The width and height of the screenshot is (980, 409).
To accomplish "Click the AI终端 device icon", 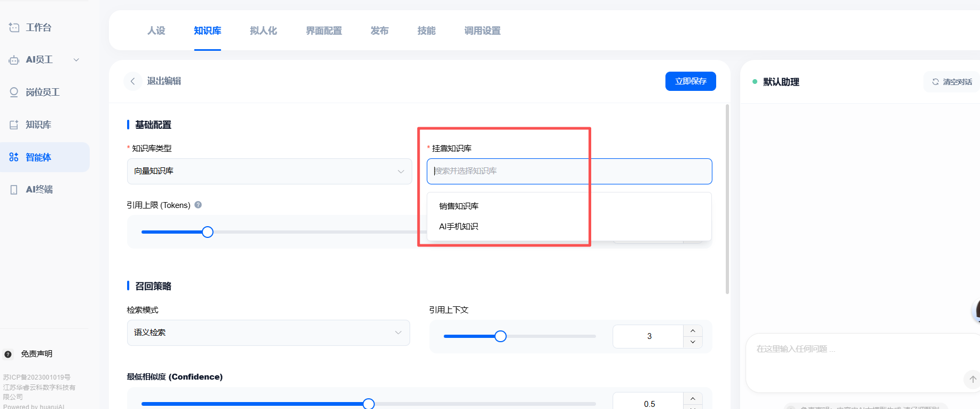I will point(14,189).
